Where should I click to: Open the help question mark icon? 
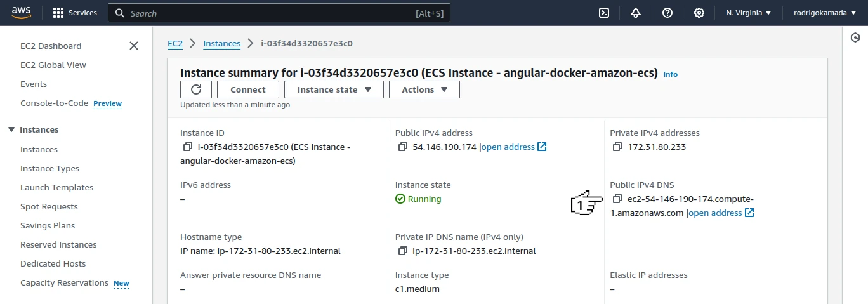coord(667,13)
